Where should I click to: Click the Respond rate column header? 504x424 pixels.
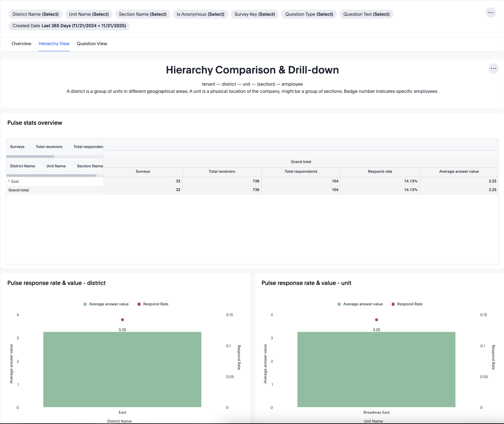[380, 172]
